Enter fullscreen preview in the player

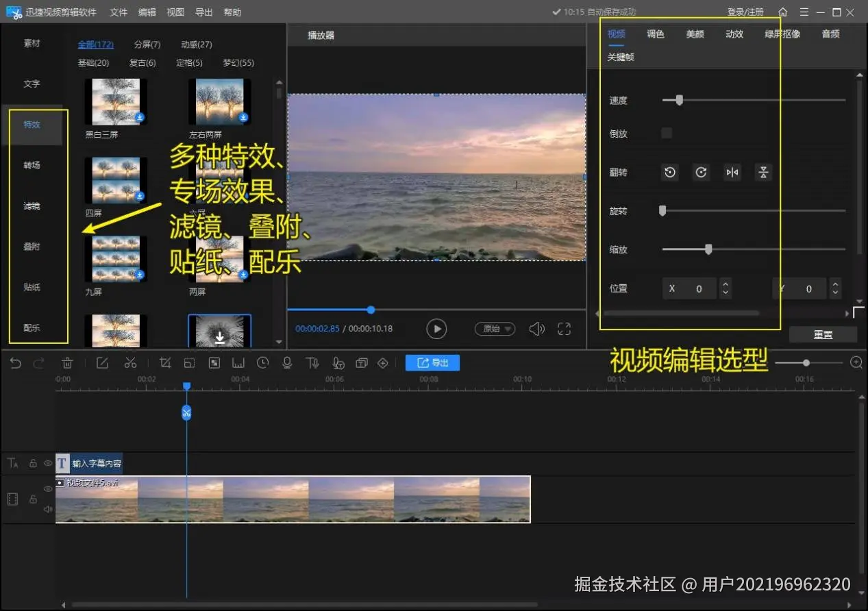coord(564,329)
